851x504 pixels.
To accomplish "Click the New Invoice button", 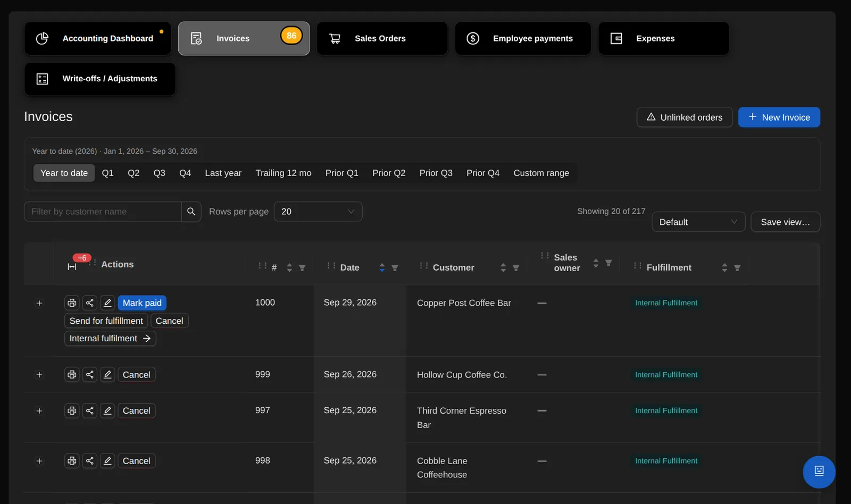I will (779, 117).
